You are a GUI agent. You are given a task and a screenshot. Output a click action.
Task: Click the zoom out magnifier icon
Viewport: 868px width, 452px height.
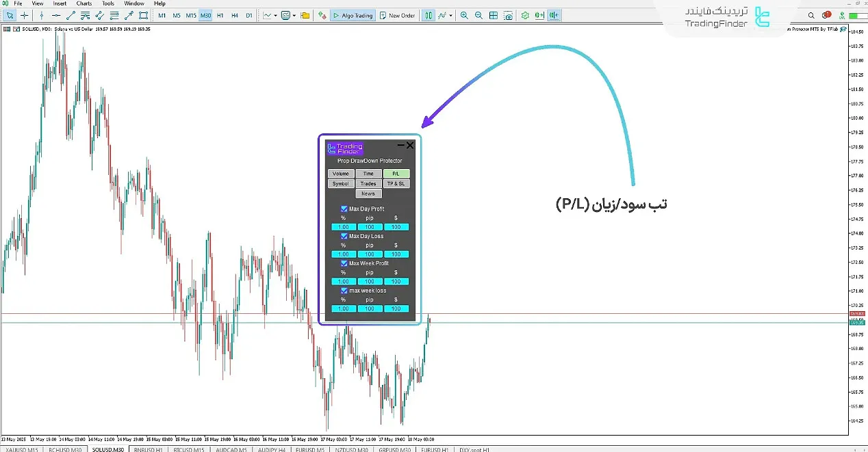[x=478, y=15]
